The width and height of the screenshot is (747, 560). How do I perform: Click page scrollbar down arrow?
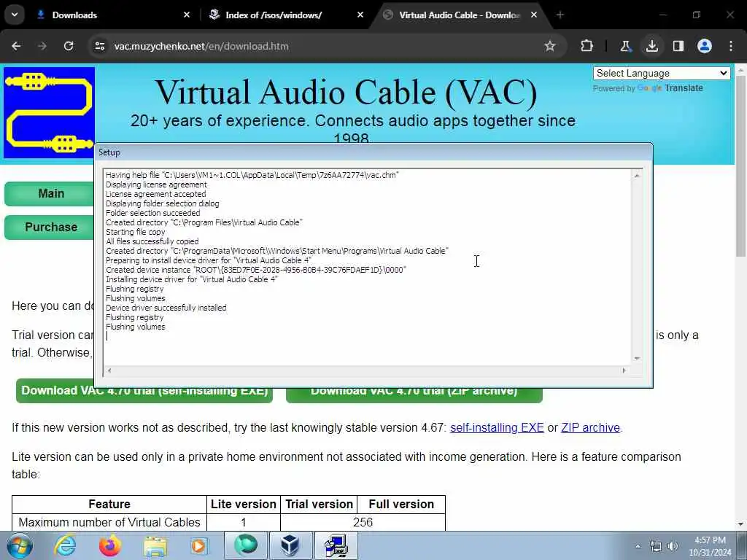[740, 524]
